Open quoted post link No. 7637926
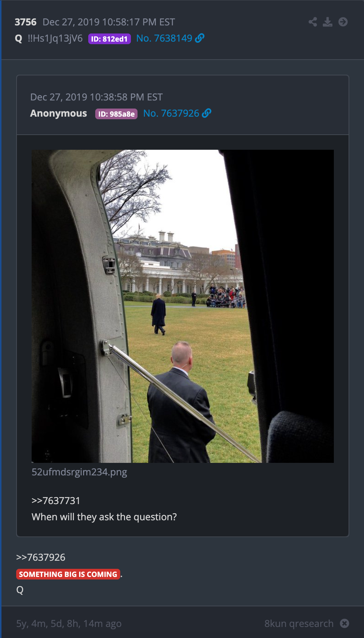The width and height of the screenshot is (364, 638). (171, 113)
